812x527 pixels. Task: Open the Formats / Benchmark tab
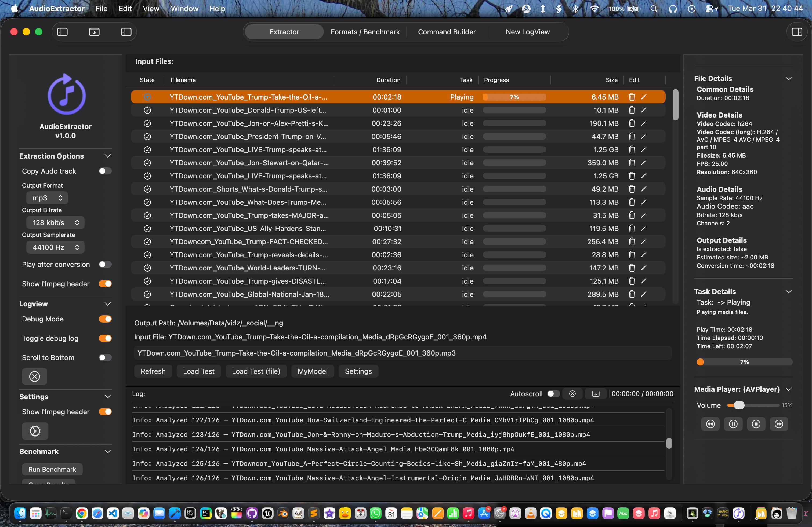click(x=365, y=32)
